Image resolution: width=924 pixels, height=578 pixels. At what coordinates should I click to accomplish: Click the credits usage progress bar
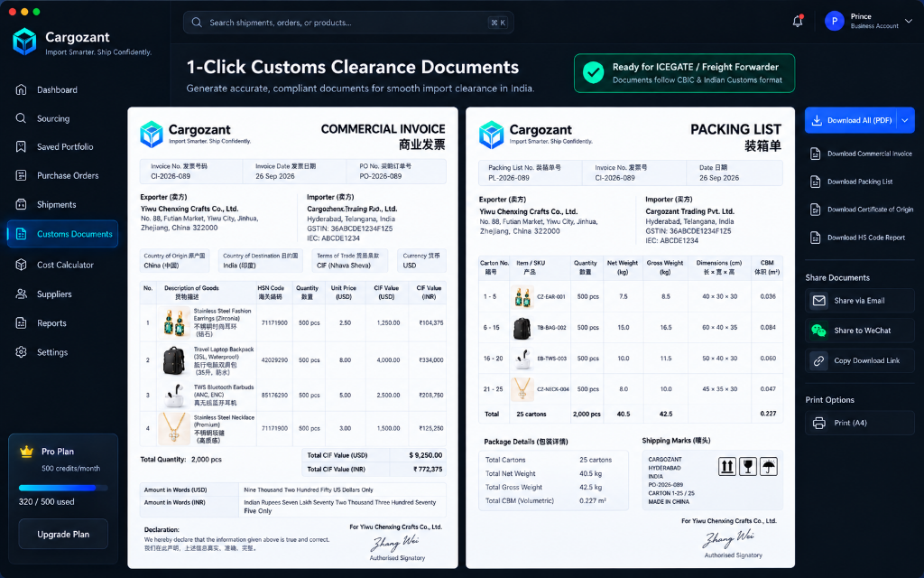pos(63,488)
